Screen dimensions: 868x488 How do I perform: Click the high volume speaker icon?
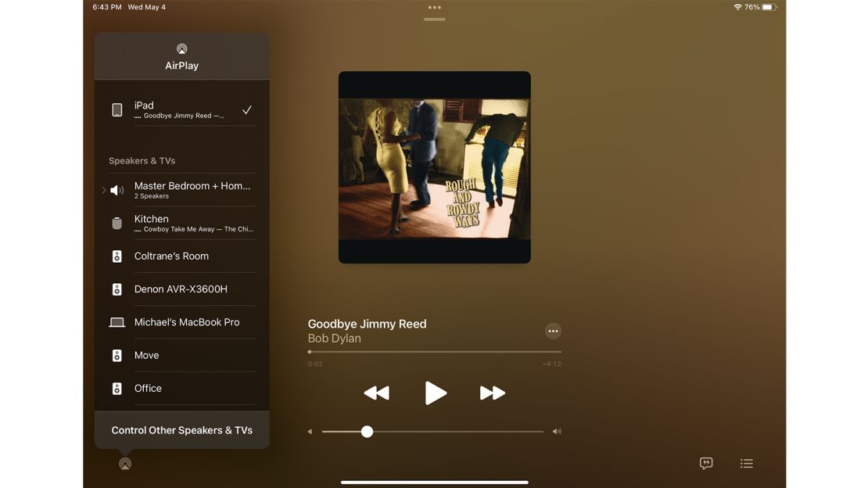click(557, 432)
